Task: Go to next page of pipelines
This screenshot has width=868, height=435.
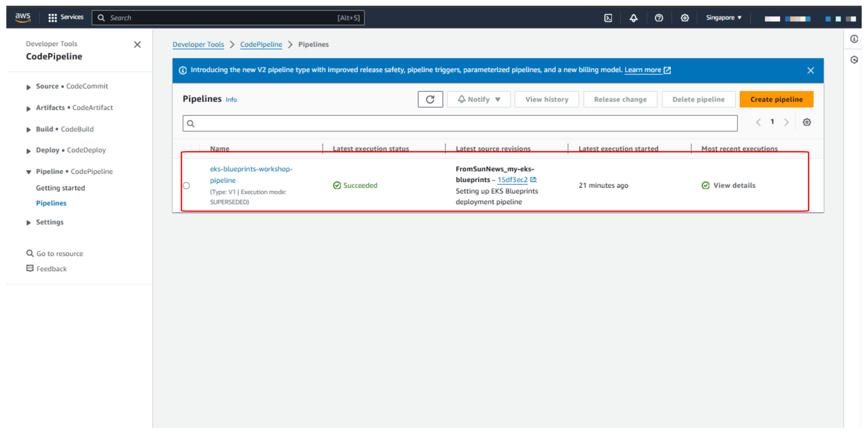Action: click(x=786, y=122)
